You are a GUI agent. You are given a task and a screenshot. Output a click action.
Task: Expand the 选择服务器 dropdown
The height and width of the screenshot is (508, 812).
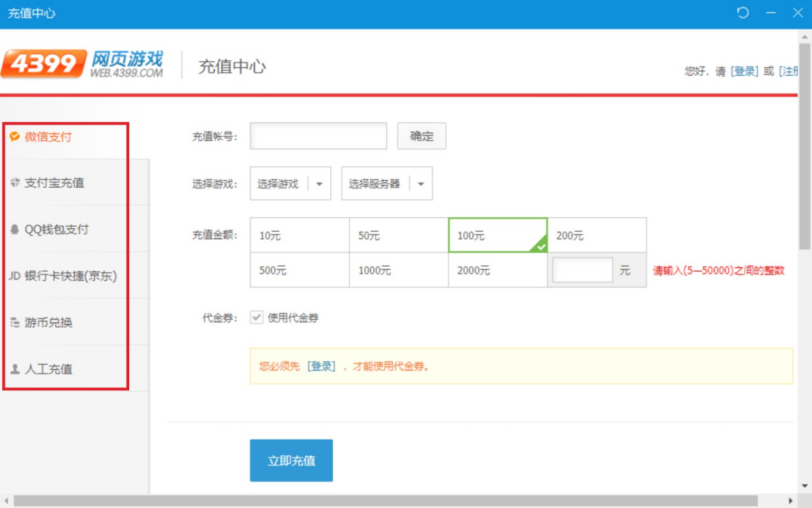[386, 183]
